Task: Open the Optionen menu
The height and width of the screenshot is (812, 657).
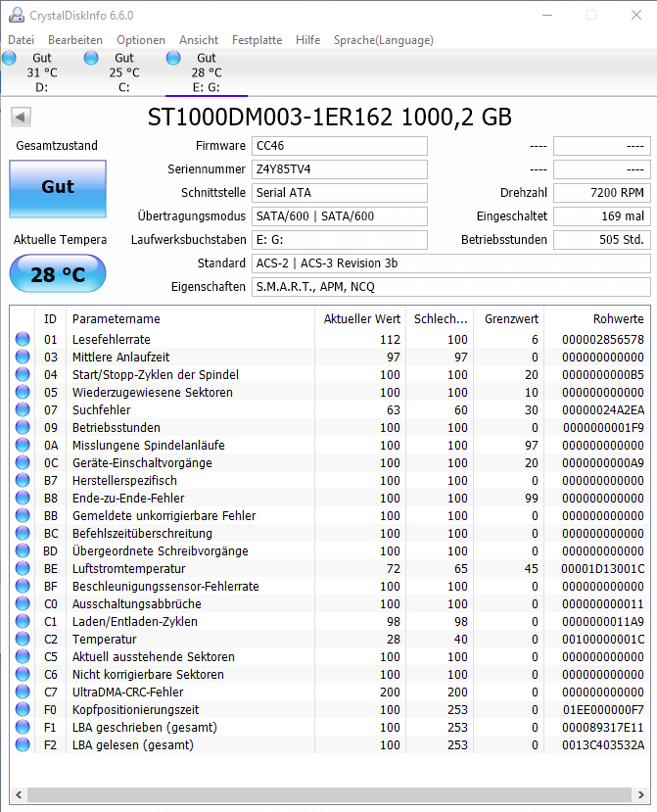Action: pos(141,40)
